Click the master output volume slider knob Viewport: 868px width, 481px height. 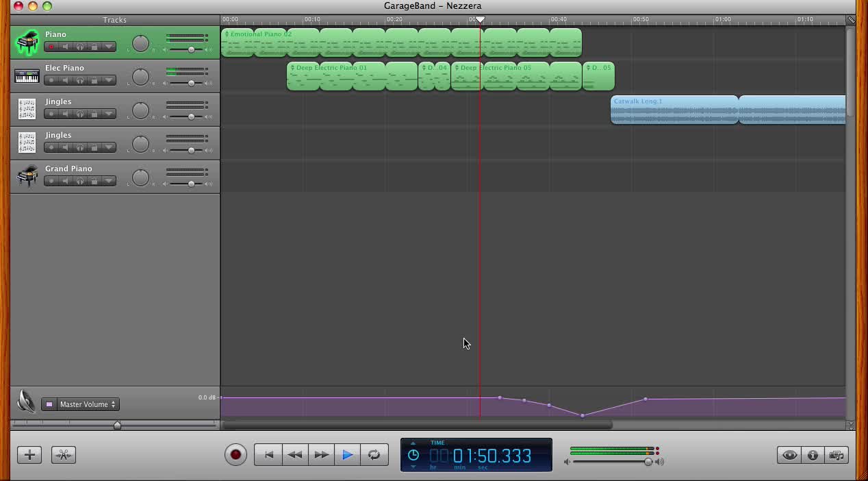click(648, 462)
